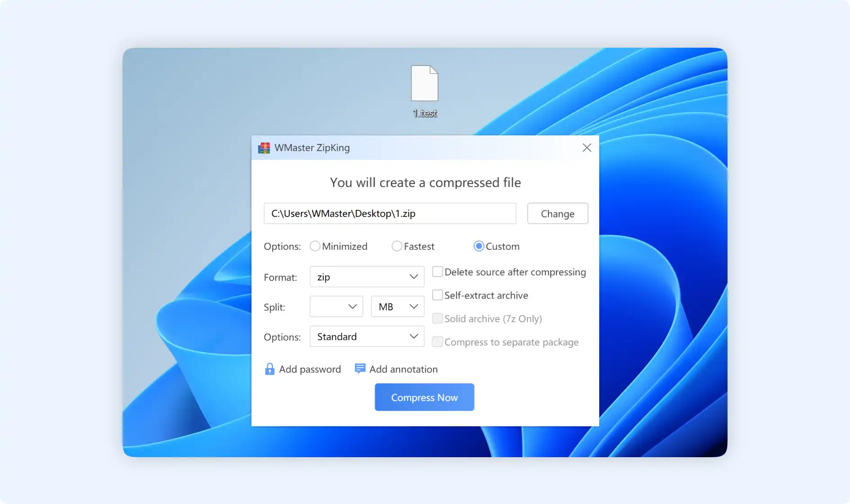Viewport: 850px width, 504px height.
Task: Click the lock icon beside Add password
Action: (269, 369)
